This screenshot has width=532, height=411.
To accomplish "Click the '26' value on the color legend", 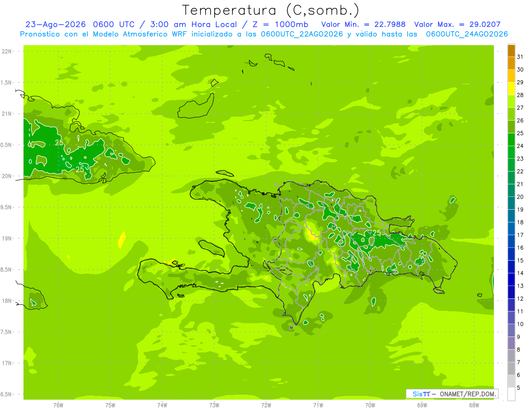I will (x=520, y=121).
